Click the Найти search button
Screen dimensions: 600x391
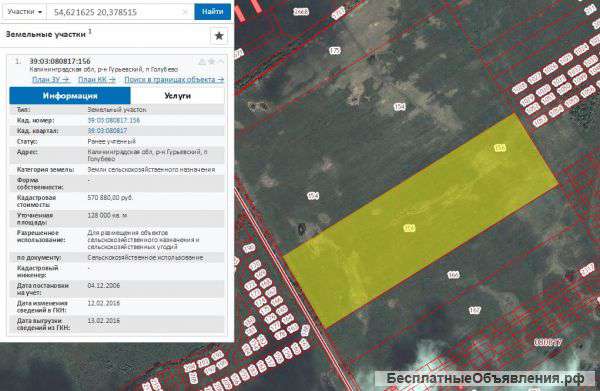pos(213,12)
